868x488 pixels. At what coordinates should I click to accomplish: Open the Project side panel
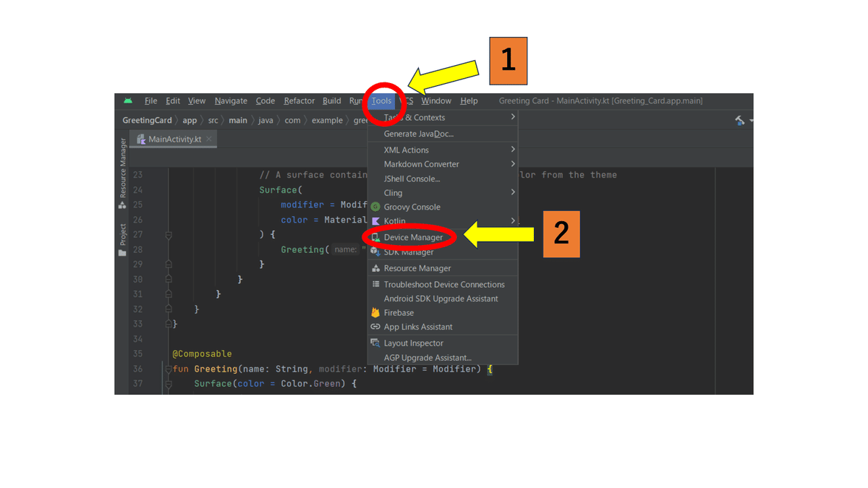click(x=122, y=240)
